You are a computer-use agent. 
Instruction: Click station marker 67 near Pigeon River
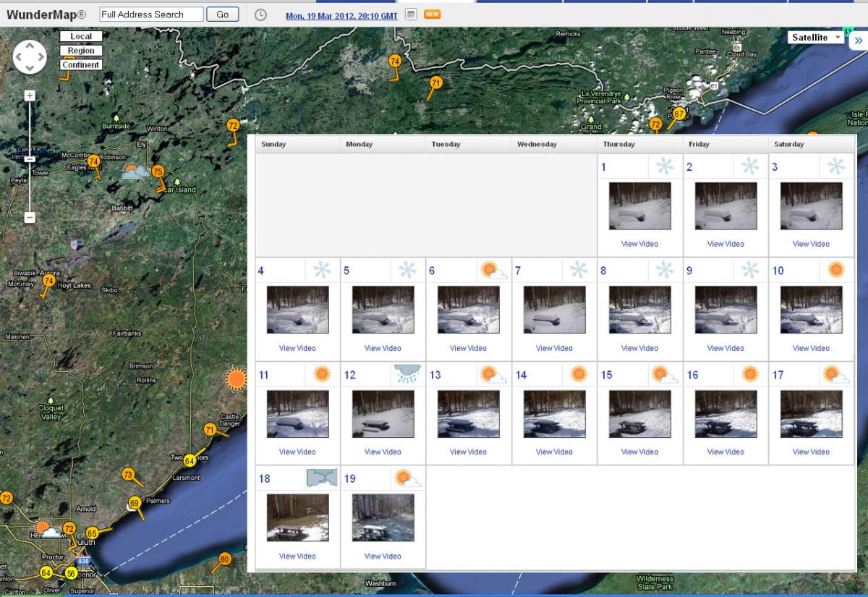pyautogui.click(x=678, y=114)
